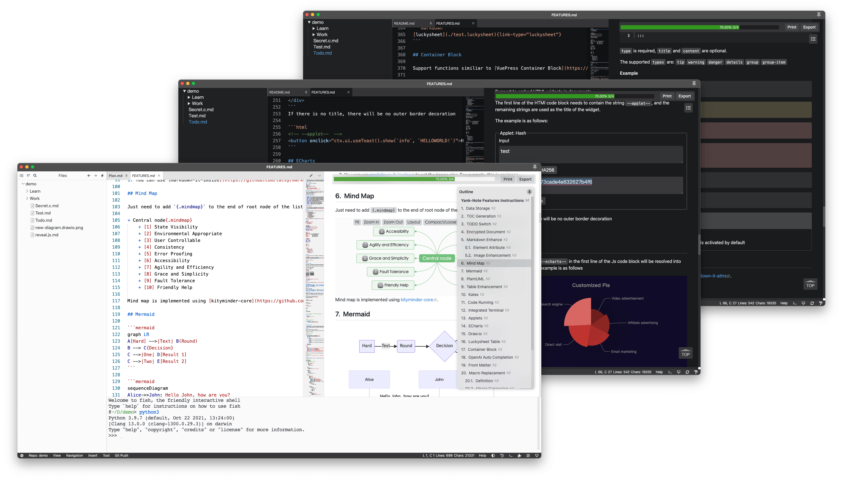
Task: Open document history from the status bar icon
Action: [x=502, y=456]
